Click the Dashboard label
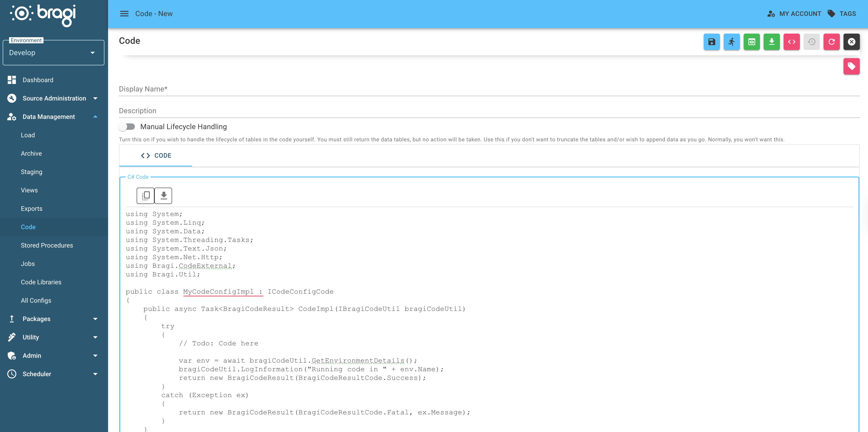 (38, 80)
